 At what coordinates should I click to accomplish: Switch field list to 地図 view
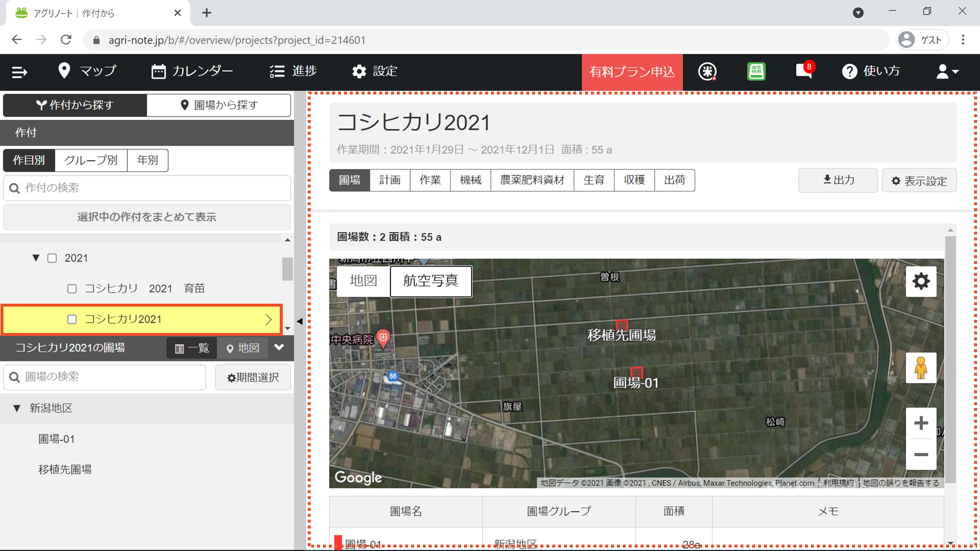243,348
